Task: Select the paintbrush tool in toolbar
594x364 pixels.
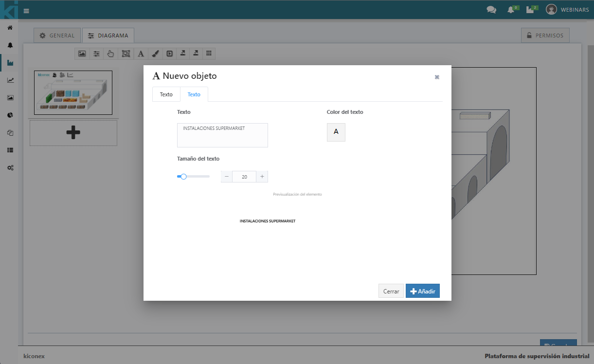Action: tap(155, 54)
